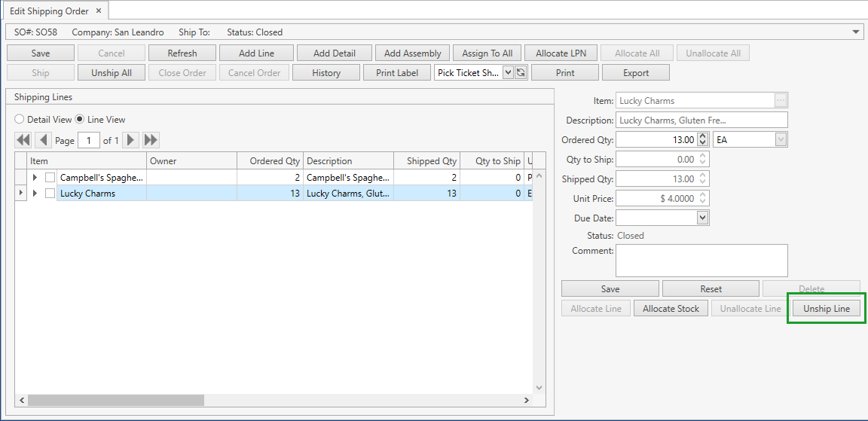This screenshot has width=868, height=421.
Task: Open the EA unit of measure dropdown
Action: [x=781, y=140]
